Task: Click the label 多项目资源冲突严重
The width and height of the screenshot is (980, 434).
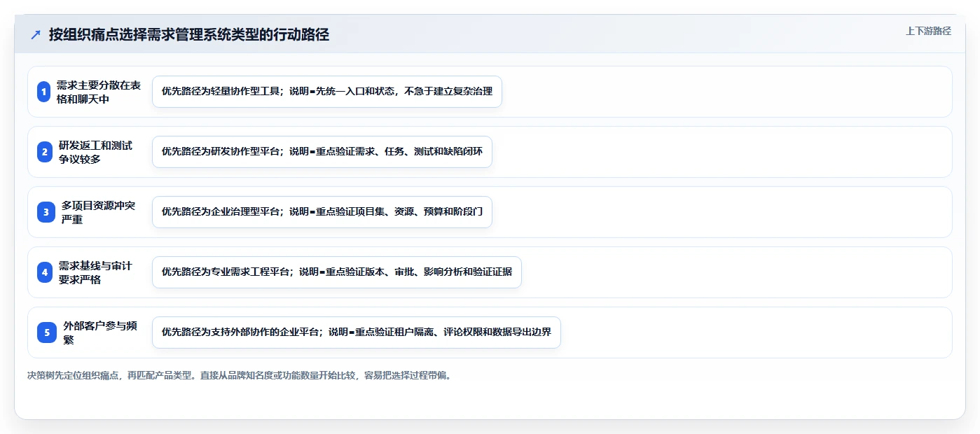Action: point(98,212)
